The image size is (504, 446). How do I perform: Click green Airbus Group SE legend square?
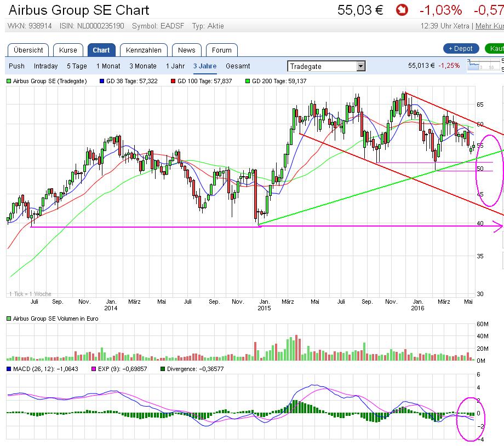(x=9, y=81)
